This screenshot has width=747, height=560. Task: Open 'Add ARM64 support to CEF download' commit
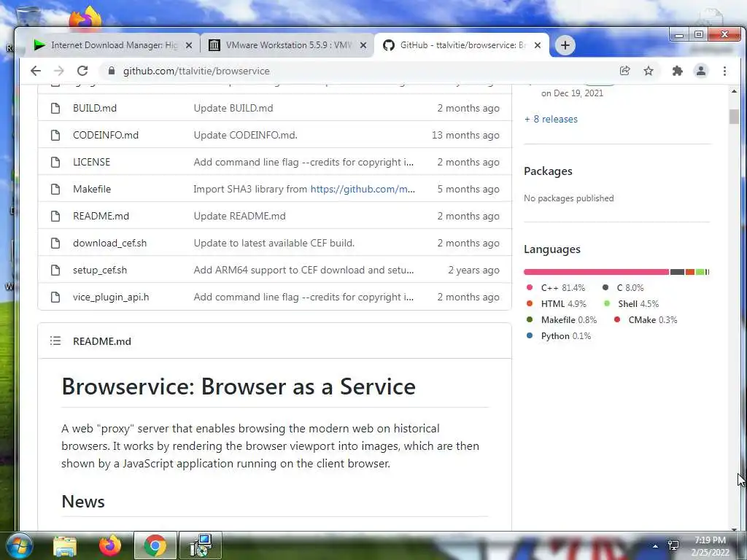click(303, 270)
